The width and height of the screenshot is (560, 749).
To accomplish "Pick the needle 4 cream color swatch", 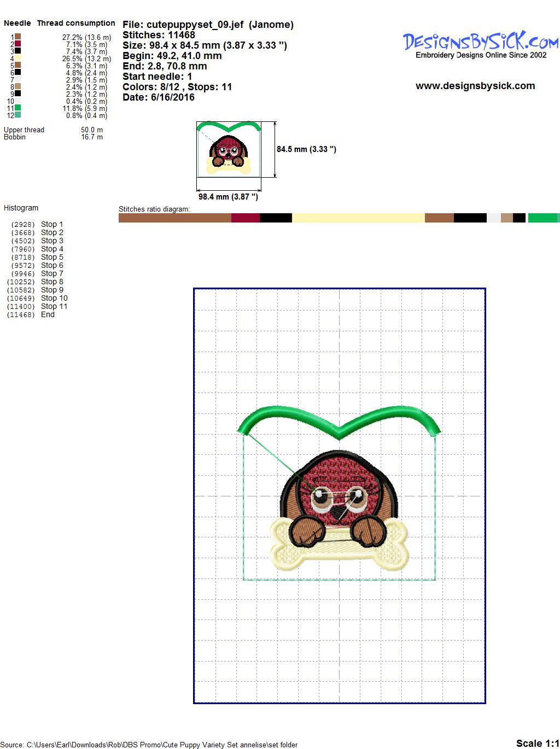I will click(x=17, y=58).
